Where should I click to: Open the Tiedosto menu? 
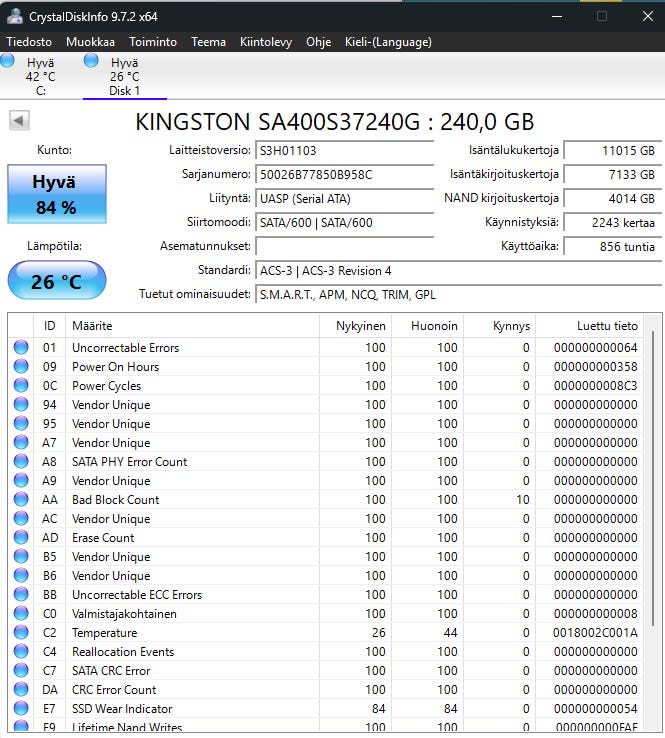click(29, 42)
